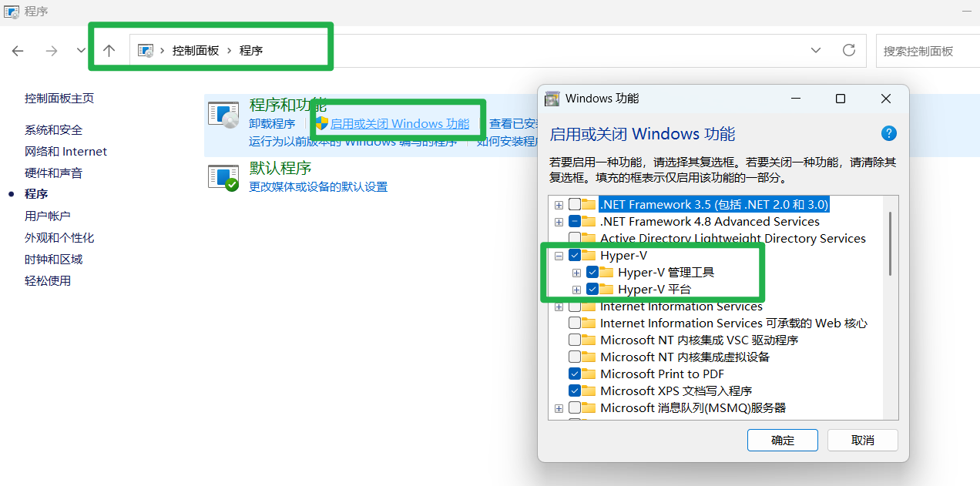Check Microsoft NT 内核集成虚拟设备 checkbox
Screen dimensions: 980x486
coord(575,357)
